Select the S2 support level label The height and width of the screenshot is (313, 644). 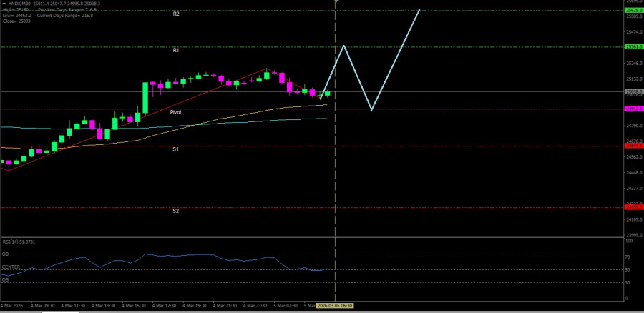(x=175, y=211)
